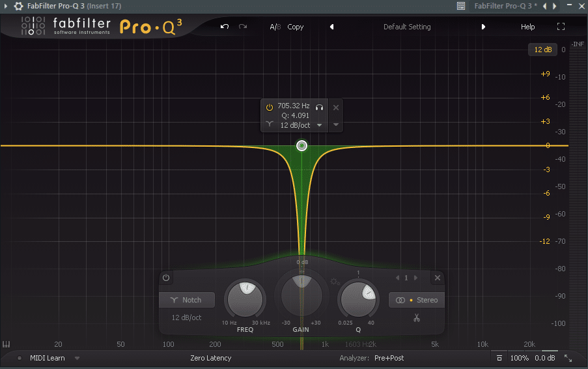Toggle the global bypass icon
This screenshot has width=588, height=369.
click(499, 358)
